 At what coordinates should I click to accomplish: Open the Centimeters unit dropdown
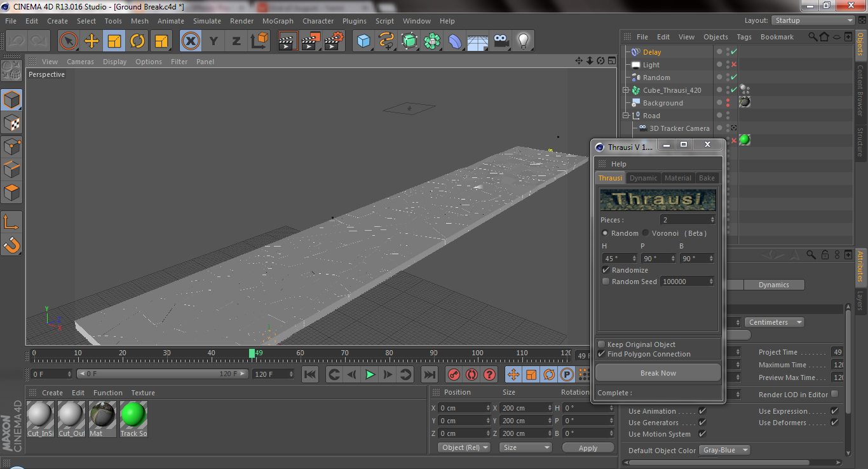pos(774,322)
